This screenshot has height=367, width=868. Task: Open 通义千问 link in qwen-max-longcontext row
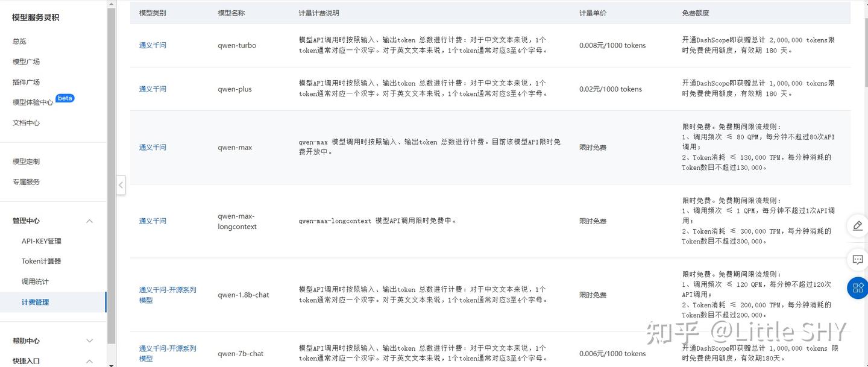(153, 221)
